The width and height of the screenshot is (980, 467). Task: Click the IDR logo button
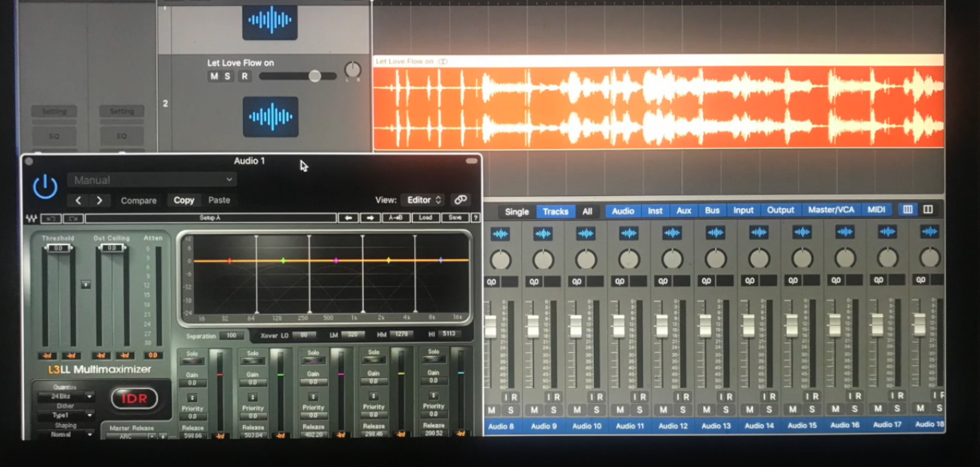[134, 398]
